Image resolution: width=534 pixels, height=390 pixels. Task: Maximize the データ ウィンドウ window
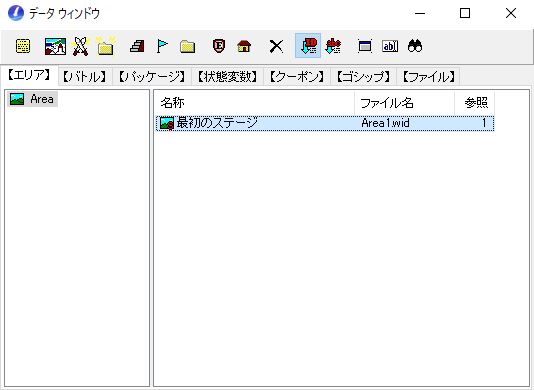[465, 14]
